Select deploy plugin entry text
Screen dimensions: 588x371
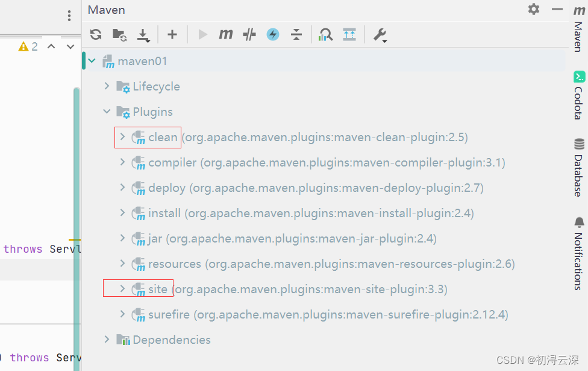(x=316, y=188)
